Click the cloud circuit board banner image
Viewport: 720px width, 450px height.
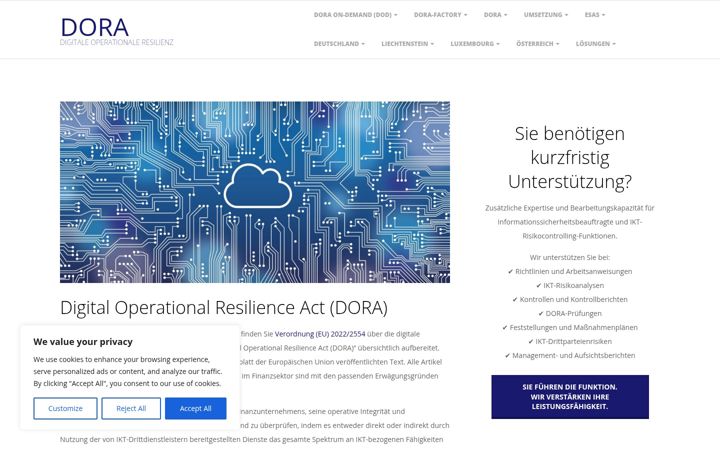click(x=255, y=192)
